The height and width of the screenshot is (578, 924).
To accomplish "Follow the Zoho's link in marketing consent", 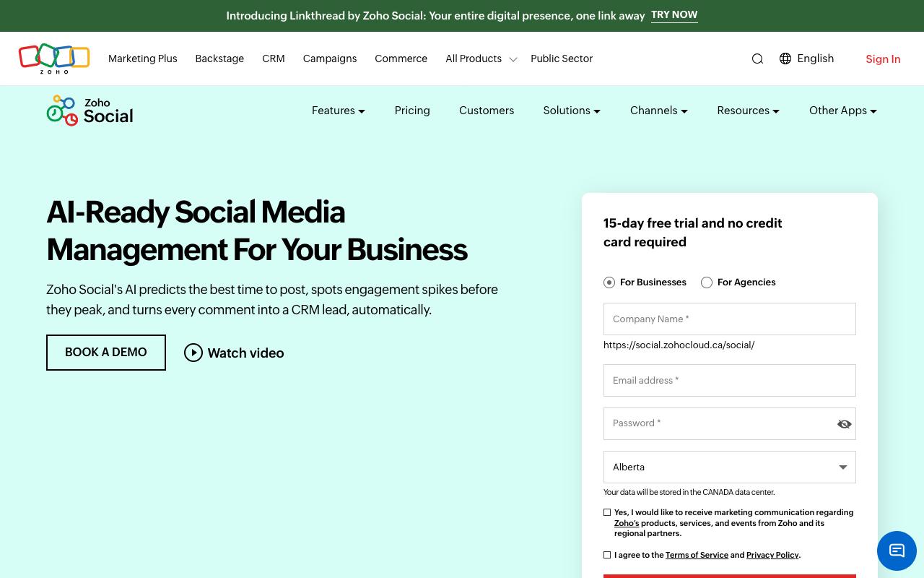I will pyautogui.click(x=627, y=523).
